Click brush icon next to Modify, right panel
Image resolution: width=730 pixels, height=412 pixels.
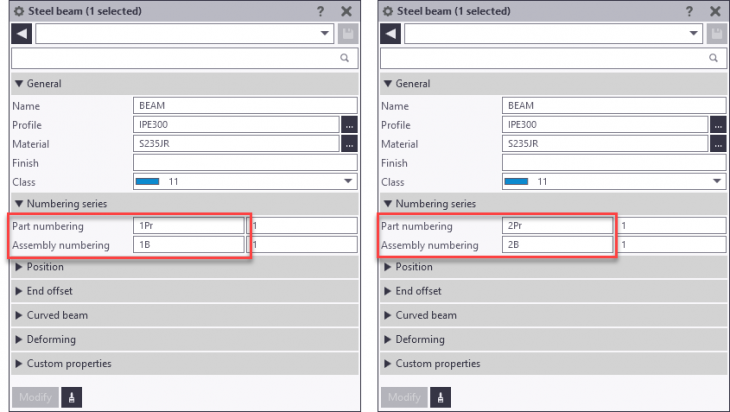pos(440,398)
